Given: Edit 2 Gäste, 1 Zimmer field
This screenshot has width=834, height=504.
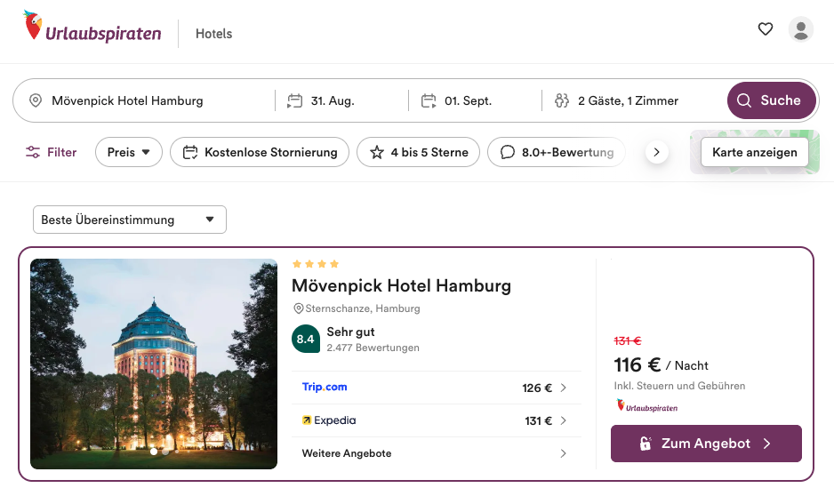Looking at the screenshot, I should coord(633,100).
